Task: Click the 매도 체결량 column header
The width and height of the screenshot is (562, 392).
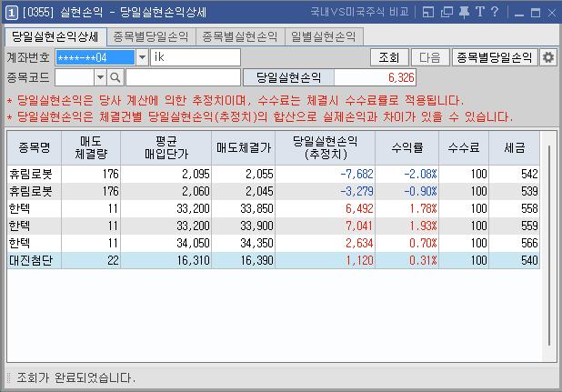Action: (91, 147)
